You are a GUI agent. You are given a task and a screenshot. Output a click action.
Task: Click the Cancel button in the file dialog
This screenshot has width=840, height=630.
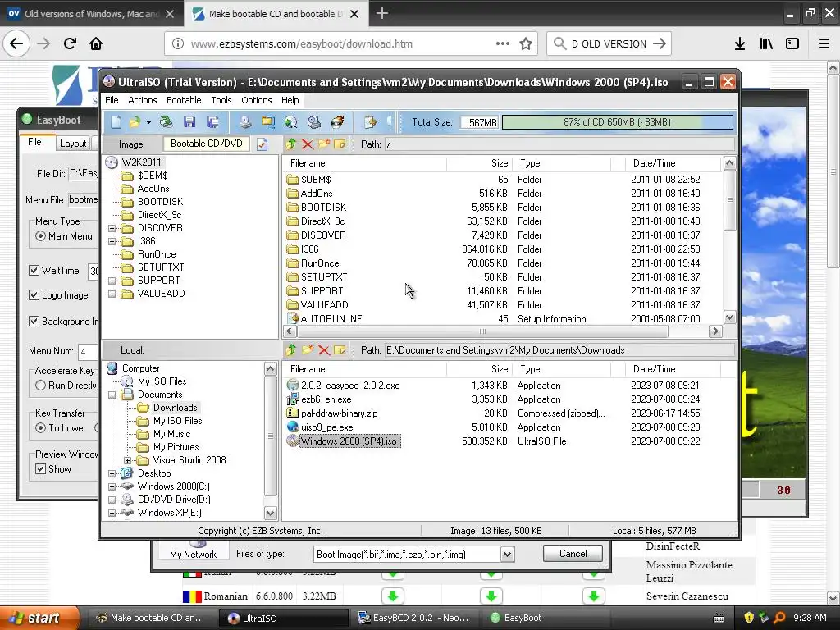(x=573, y=554)
